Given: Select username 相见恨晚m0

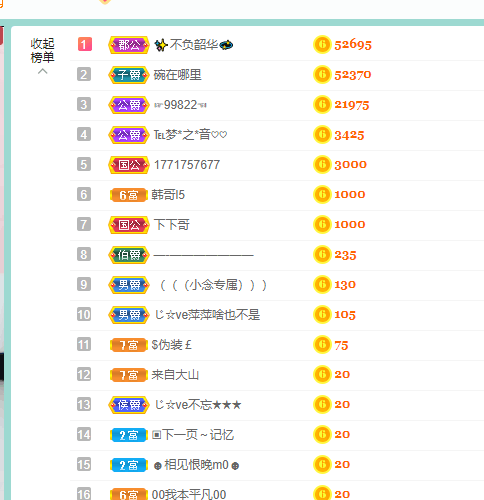Looking at the screenshot, I should coord(196,465).
